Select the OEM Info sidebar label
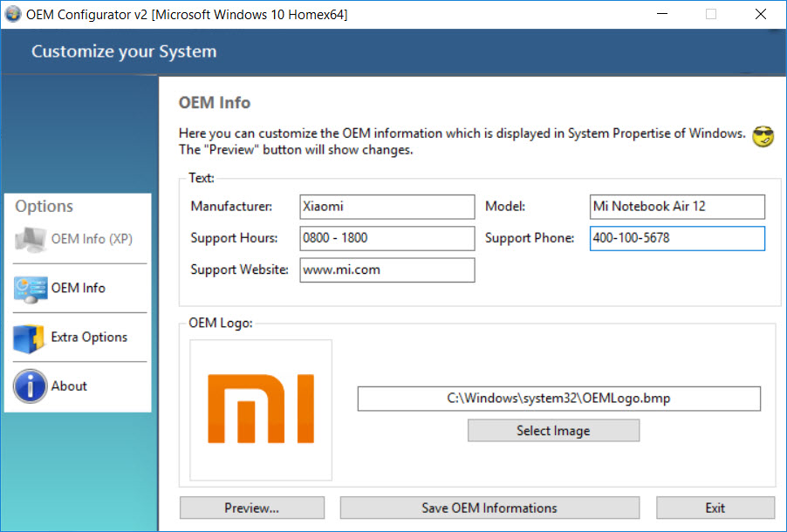Viewport: 787px width, 532px height. click(x=79, y=288)
